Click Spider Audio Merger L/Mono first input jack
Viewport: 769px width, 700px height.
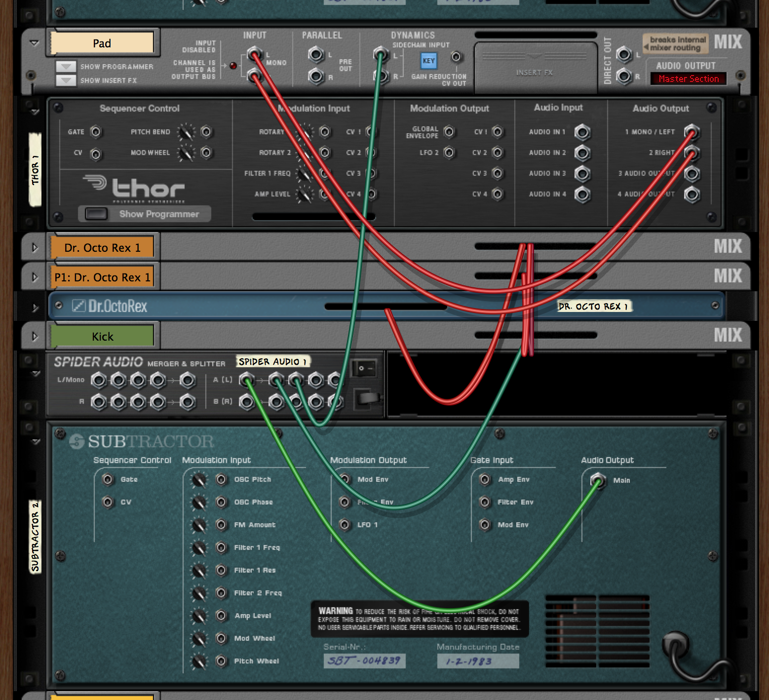(x=99, y=380)
